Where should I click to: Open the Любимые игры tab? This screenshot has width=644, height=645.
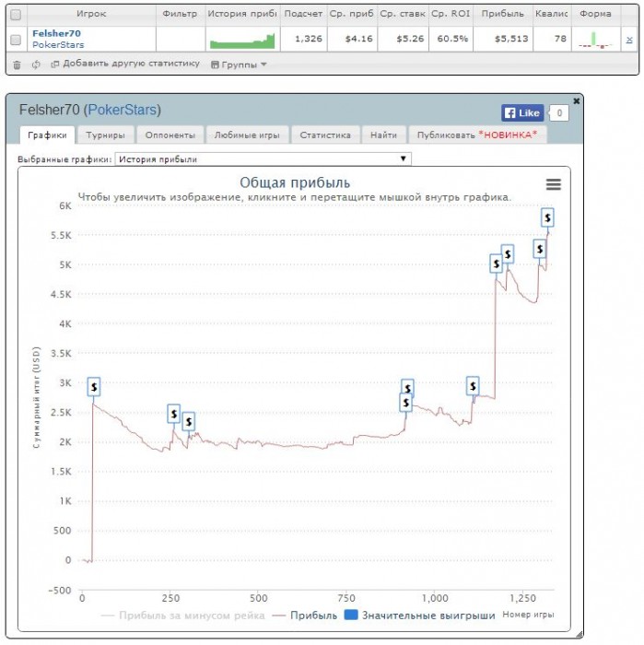[247, 135]
